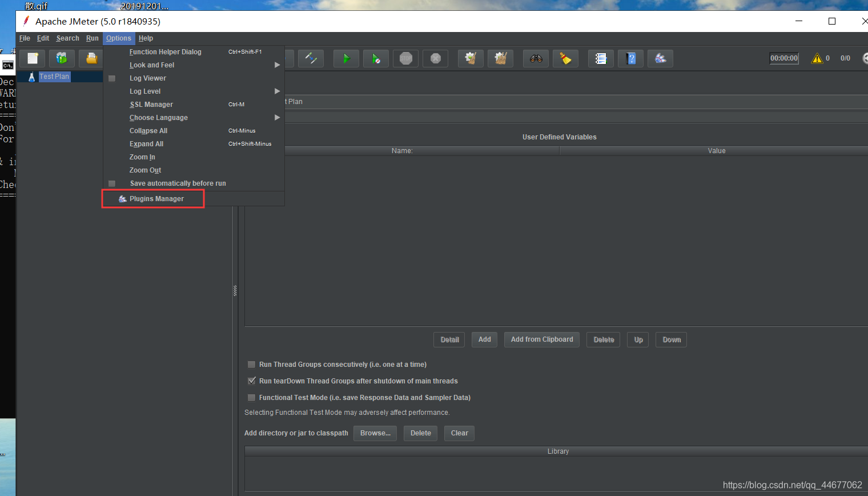
Task: Click the Delete button beside Add from Clipboard
Action: 604,340
